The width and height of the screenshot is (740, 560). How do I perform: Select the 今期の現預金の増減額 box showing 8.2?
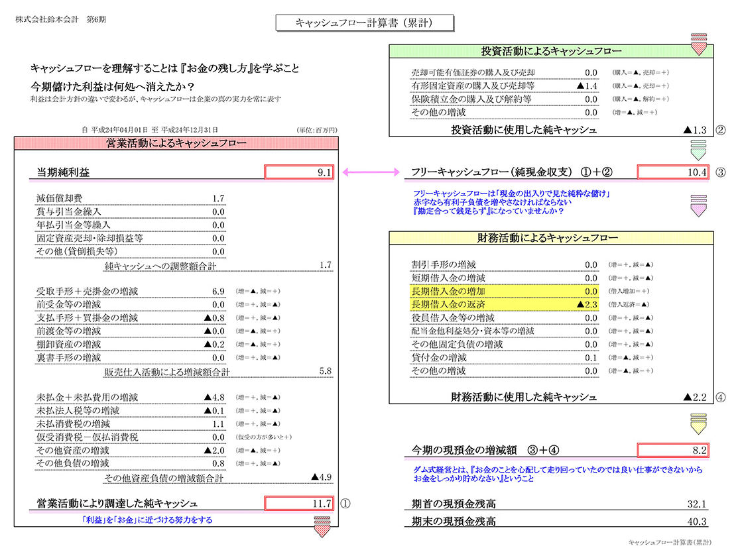(673, 451)
